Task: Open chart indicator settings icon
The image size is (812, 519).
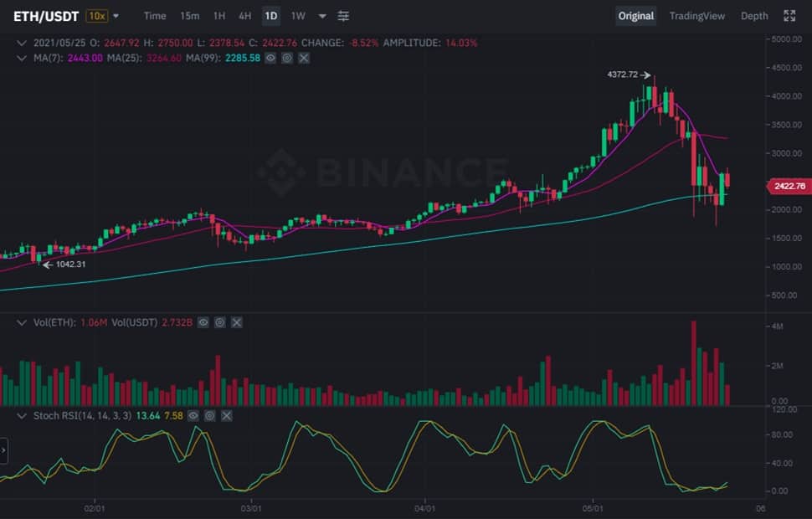Action: (x=343, y=16)
